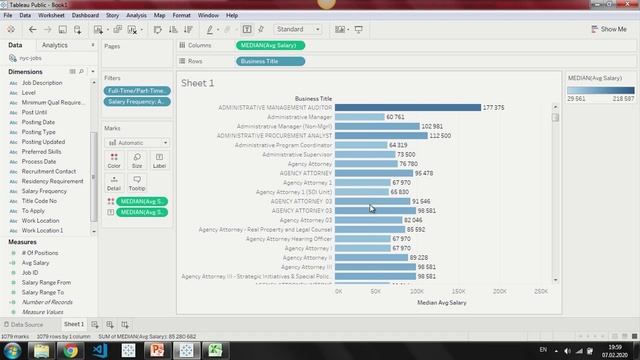Sort bars ascending via toolbar icon
The height and width of the screenshot is (360, 640).
point(173,29)
